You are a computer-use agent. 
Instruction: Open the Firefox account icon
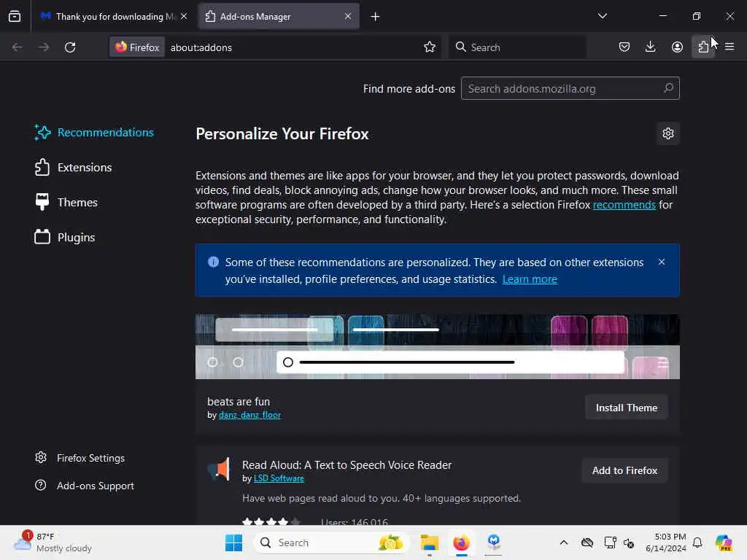pos(677,47)
